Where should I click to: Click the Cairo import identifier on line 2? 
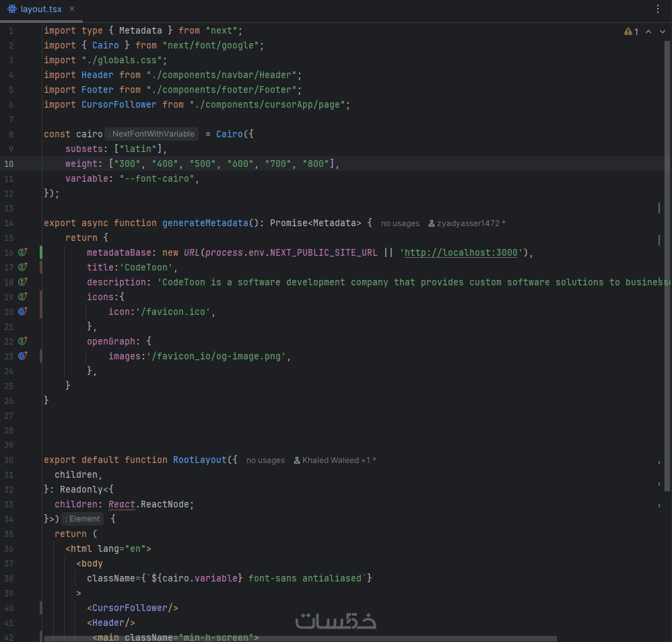click(106, 45)
